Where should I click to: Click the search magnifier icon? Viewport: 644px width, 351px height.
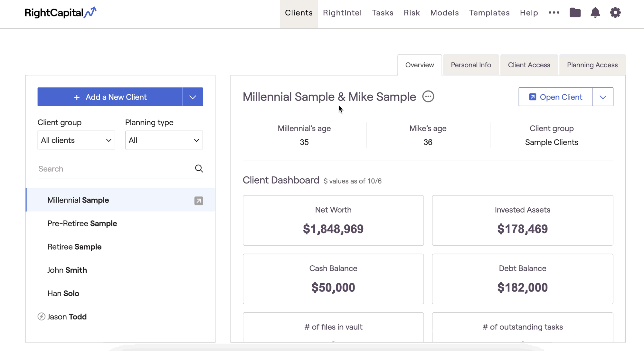(199, 169)
